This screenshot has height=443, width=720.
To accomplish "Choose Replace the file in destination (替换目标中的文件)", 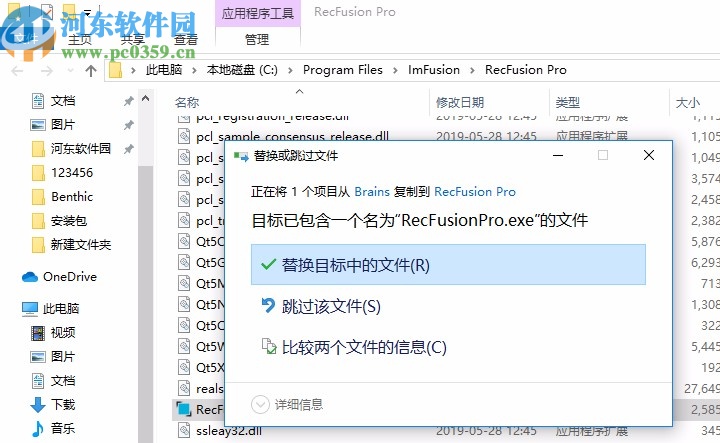I will click(448, 265).
